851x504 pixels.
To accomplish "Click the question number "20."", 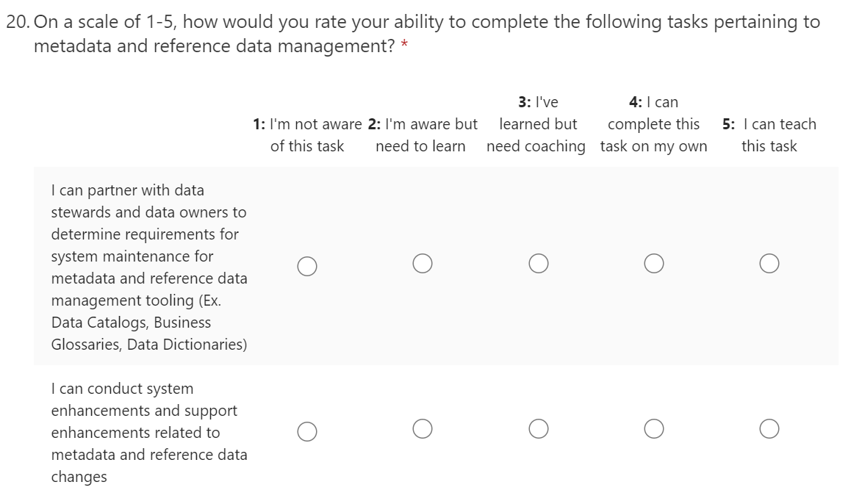I will coord(18,22).
